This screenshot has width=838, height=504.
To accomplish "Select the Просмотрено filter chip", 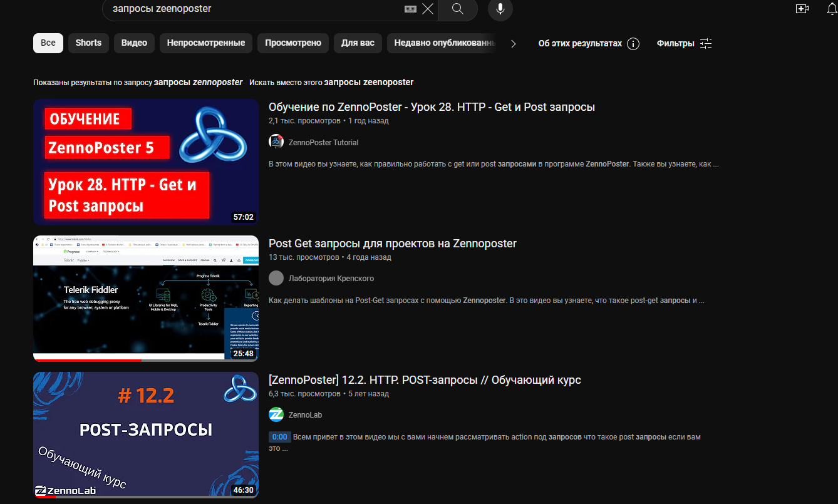I will click(x=293, y=43).
